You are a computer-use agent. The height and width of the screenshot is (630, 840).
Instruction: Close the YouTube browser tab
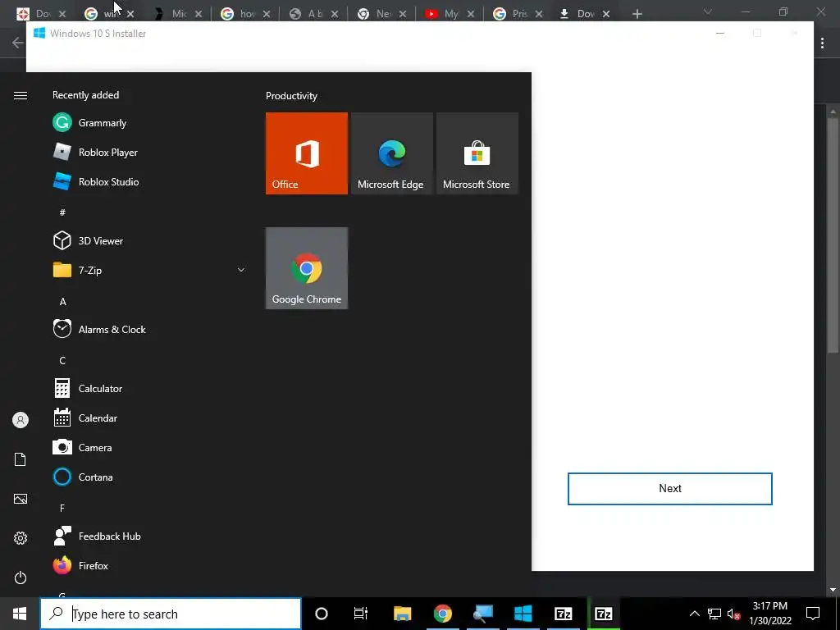click(471, 14)
